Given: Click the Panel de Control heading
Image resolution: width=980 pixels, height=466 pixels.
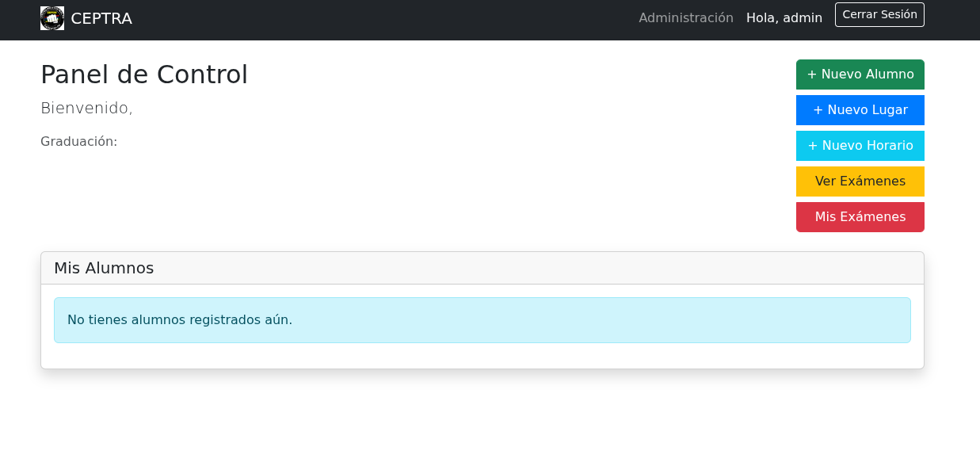Looking at the screenshot, I should coord(144,74).
